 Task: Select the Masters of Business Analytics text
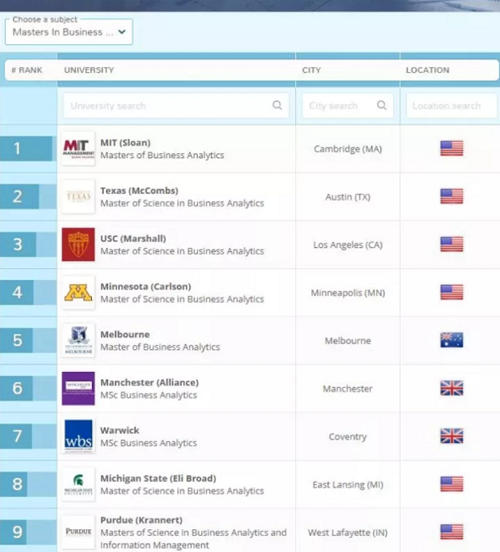click(162, 155)
